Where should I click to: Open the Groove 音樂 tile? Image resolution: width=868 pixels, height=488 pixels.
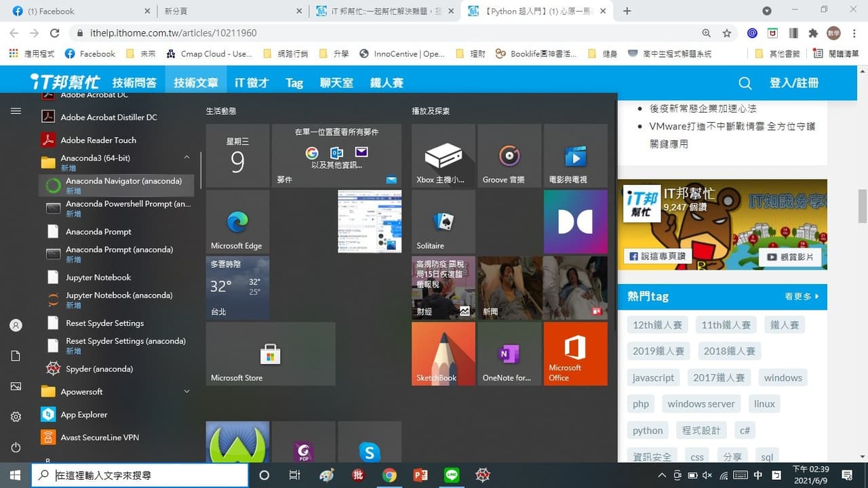click(509, 156)
